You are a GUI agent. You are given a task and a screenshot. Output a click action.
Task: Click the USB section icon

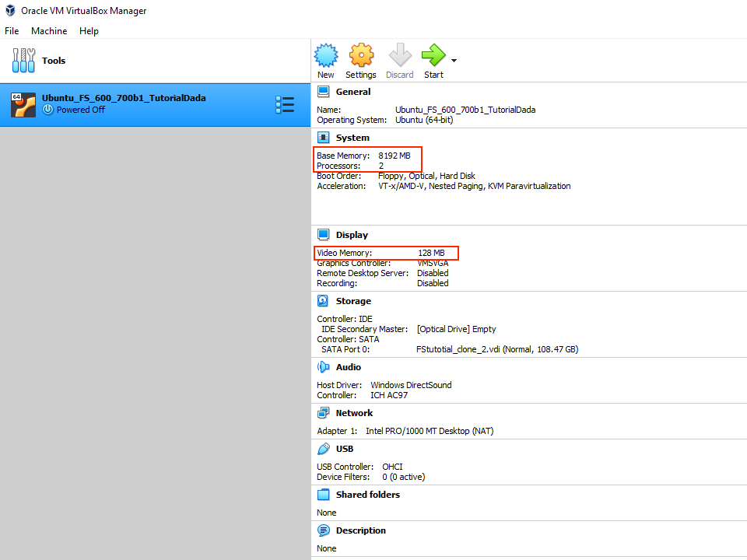tap(324, 449)
